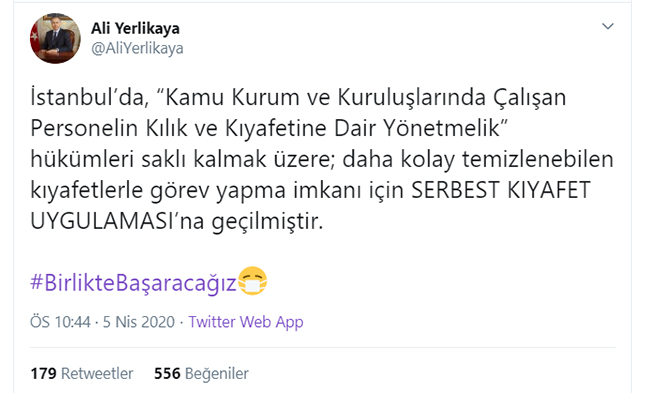
Task: Click the phrase hükümleri saklı kalmak üzere
Action: (x=182, y=159)
